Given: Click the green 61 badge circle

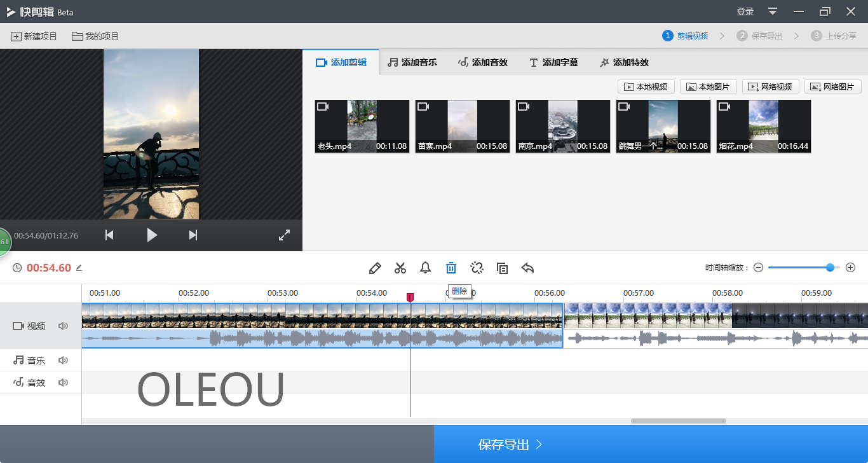Looking at the screenshot, I should [x=4, y=242].
